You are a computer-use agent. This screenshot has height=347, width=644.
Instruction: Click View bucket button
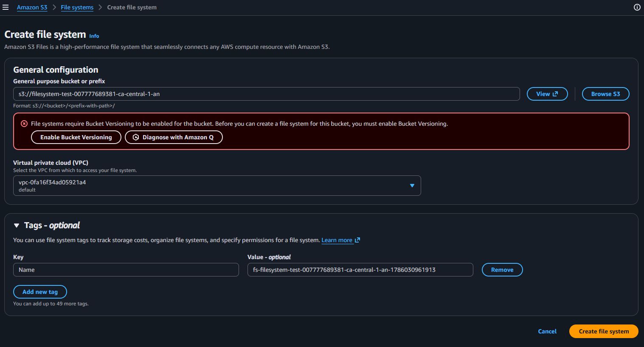pyautogui.click(x=547, y=94)
